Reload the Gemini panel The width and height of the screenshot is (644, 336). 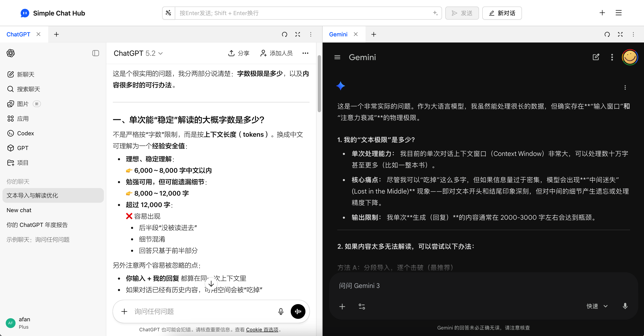pyautogui.click(x=607, y=35)
